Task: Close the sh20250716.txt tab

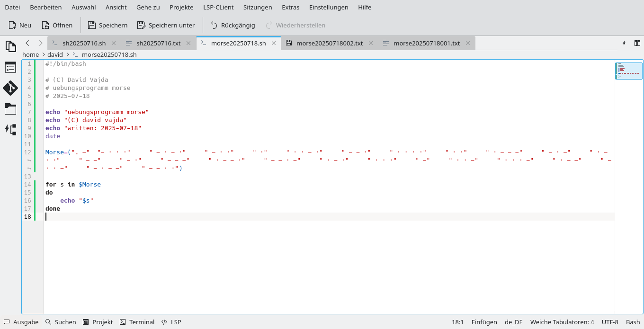Action: click(x=188, y=43)
